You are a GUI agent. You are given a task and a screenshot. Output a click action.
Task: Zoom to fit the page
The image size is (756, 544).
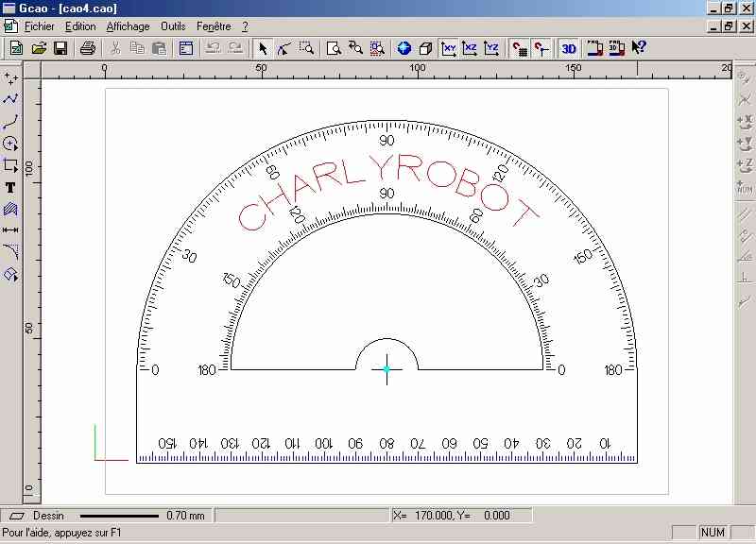(334, 48)
